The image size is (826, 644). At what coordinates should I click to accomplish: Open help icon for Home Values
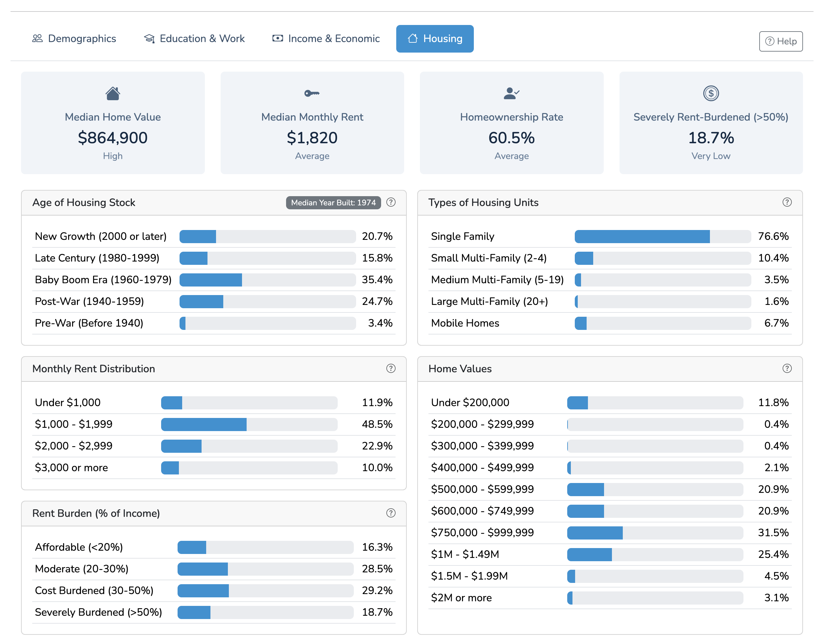tap(787, 368)
